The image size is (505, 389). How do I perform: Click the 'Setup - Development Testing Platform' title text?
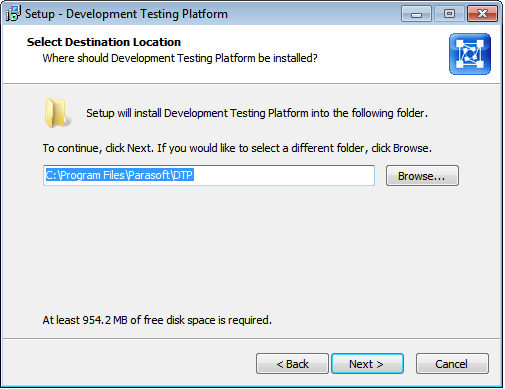point(126,14)
